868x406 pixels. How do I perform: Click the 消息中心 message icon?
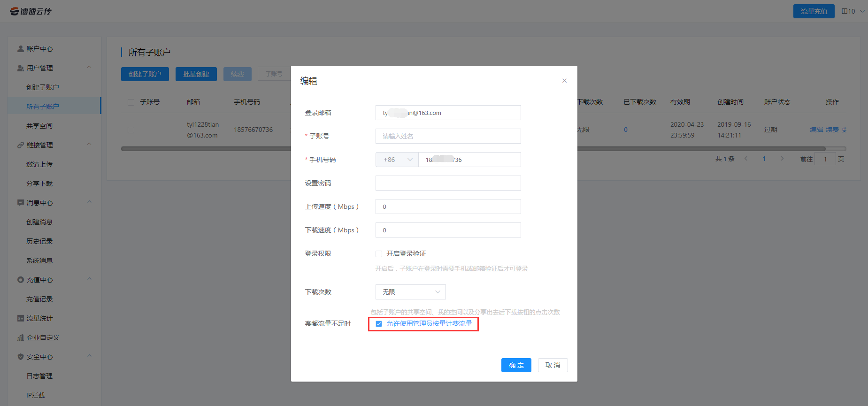(x=21, y=203)
